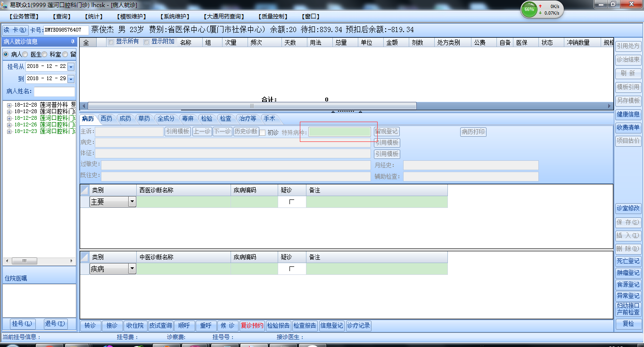Open the 查询 menu

click(x=62, y=17)
